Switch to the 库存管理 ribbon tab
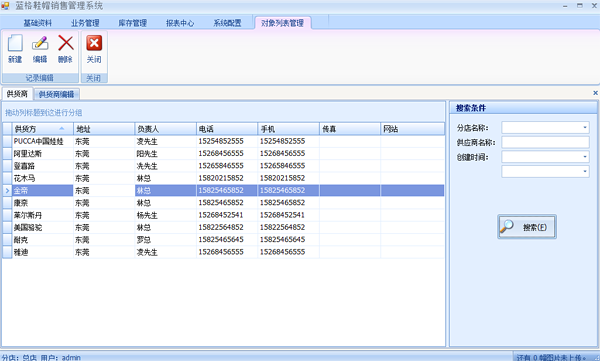The width and height of the screenshot is (600, 361). 132,23
